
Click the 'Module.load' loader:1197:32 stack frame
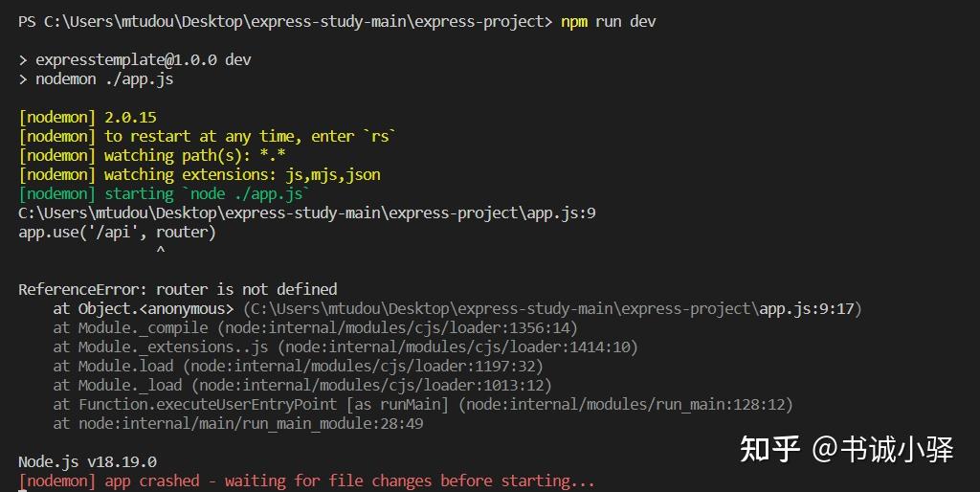click(x=299, y=367)
